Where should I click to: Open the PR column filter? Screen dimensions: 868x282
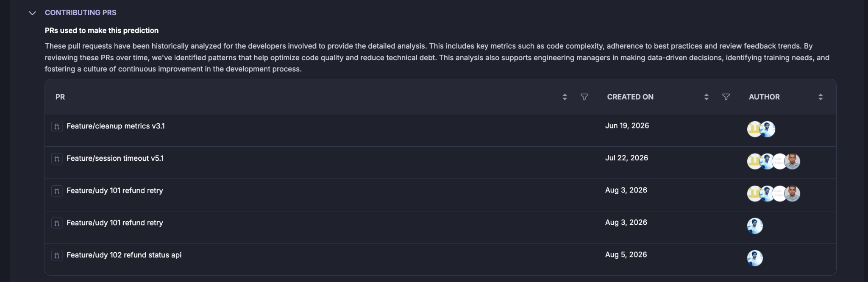[584, 97]
